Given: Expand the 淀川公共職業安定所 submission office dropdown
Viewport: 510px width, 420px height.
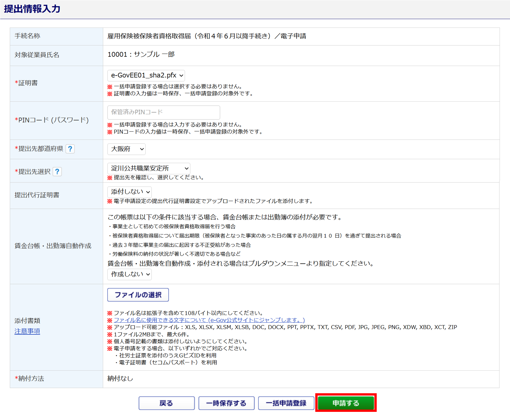Looking at the screenshot, I should click(x=149, y=168).
